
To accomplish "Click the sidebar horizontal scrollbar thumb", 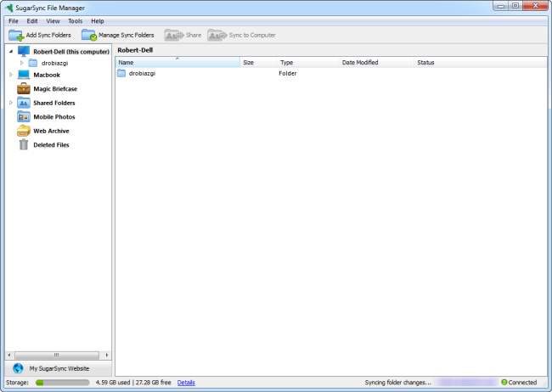I will tap(57, 355).
